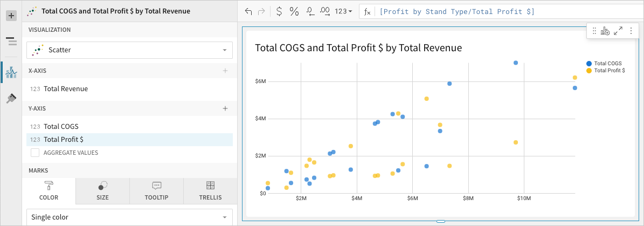Open the 123 number format dropdown
Screen dimensions: 644x226
tap(343, 11)
